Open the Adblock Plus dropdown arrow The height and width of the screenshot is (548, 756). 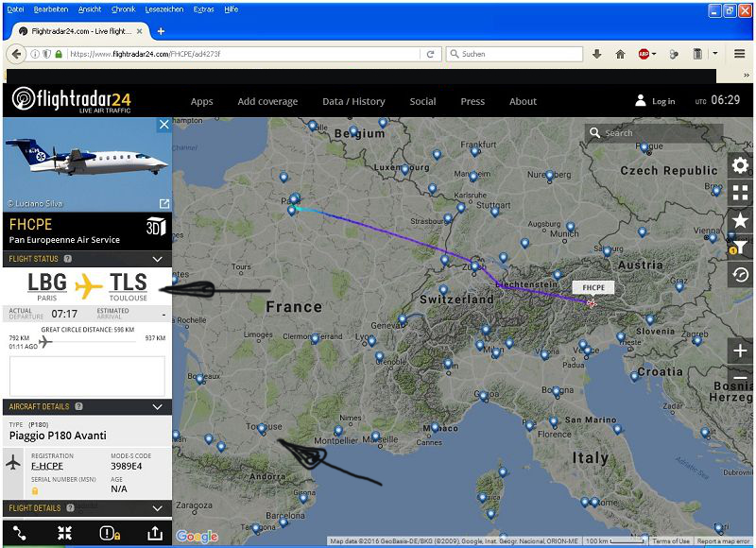654,54
